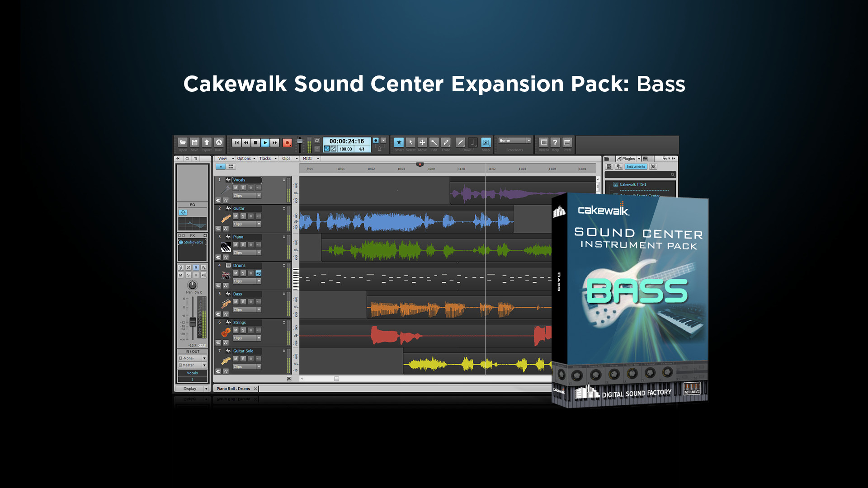
Task: Close the Piano Roll - Drums tab
Action: pyautogui.click(x=255, y=389)
